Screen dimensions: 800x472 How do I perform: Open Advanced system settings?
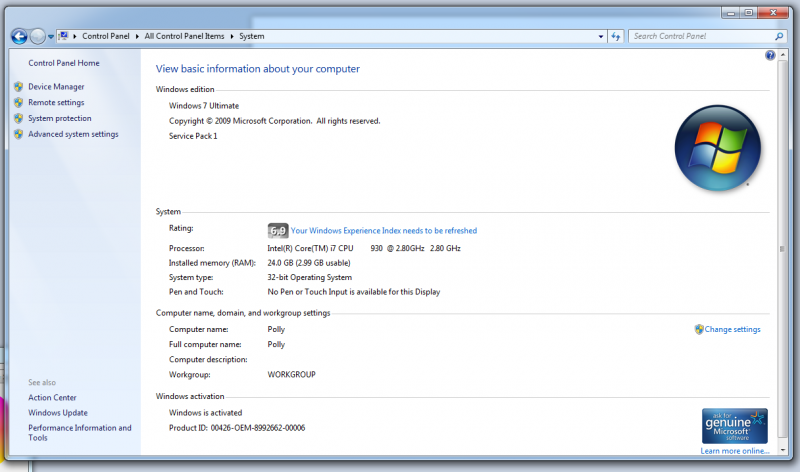pyautogui.click(x=73, y=134)
